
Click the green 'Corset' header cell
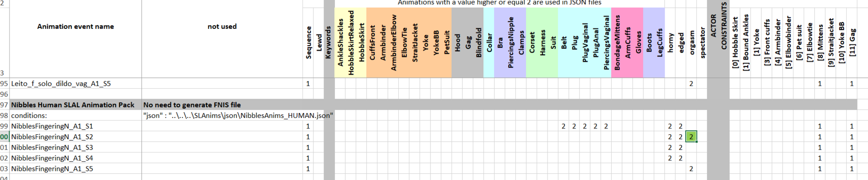click(x=532, y=43)
